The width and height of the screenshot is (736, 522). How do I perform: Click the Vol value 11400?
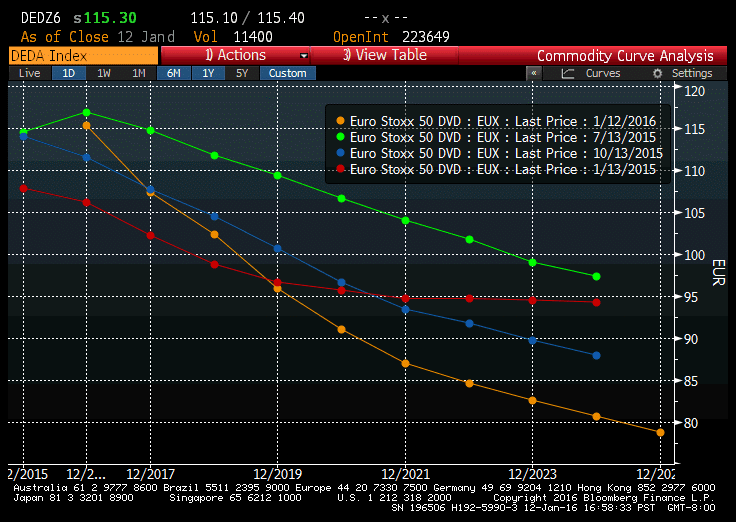pyautogui.click(x=253, y=37)
